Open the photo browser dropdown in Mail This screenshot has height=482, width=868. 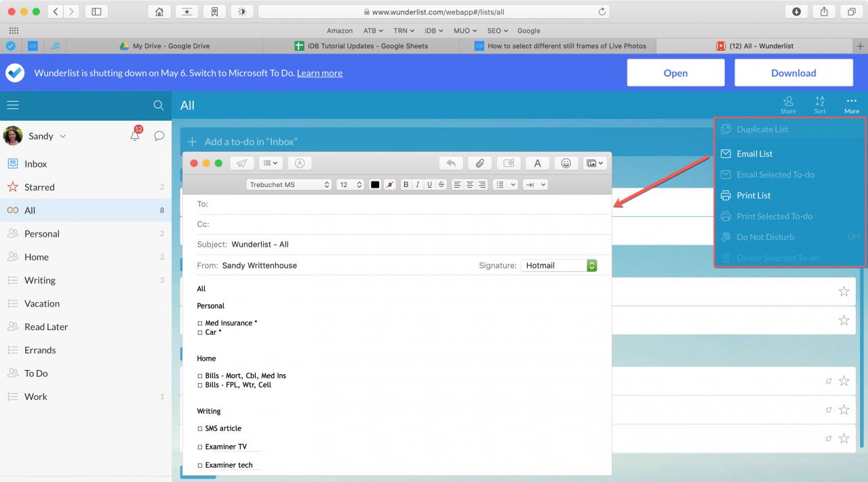click(595, 163)
